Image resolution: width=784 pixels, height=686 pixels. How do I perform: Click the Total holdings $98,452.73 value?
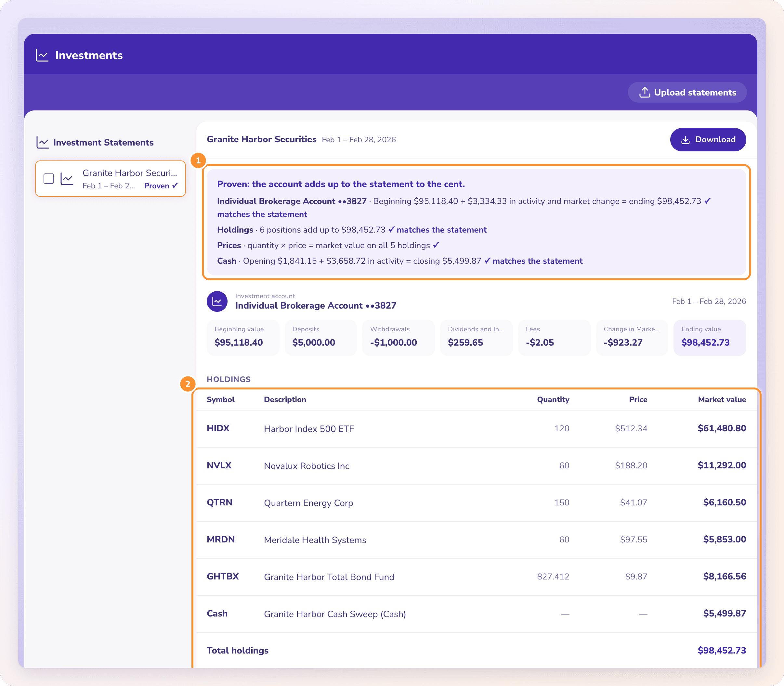pos(722,651)
